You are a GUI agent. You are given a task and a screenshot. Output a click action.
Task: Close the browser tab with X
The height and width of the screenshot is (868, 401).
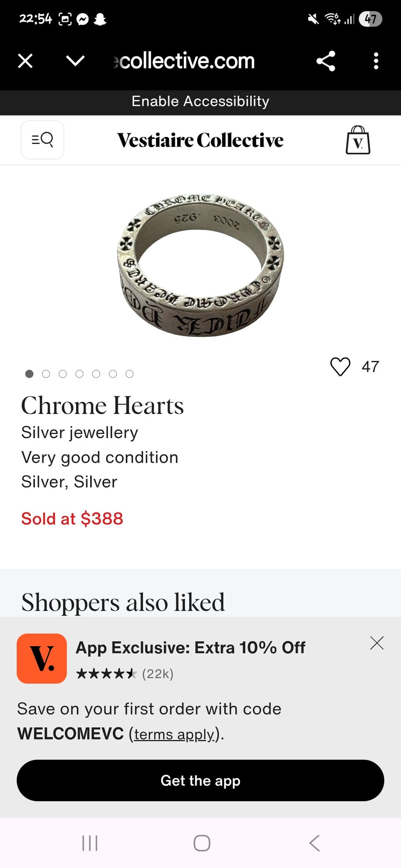(25, 61)
